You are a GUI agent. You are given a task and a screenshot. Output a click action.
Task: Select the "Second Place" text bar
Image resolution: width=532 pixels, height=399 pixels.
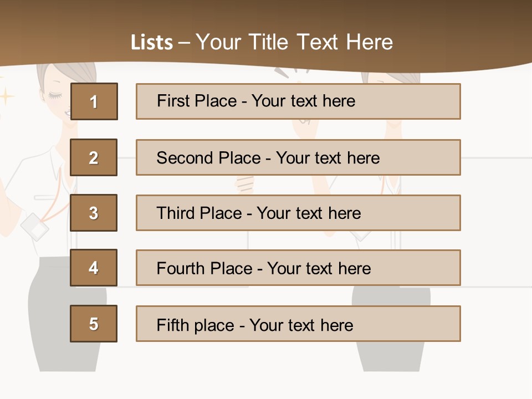[298, 157]
